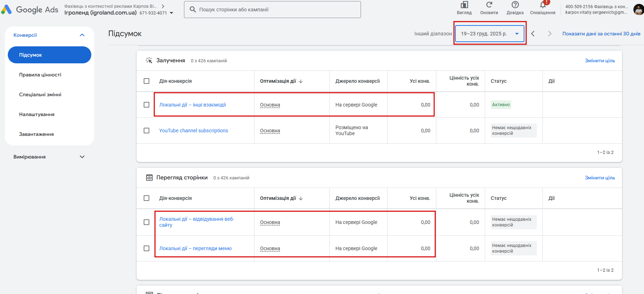Collapse the Конверсії sidebar section
Screen dimensions: 644x294
[x=82, y=35]
